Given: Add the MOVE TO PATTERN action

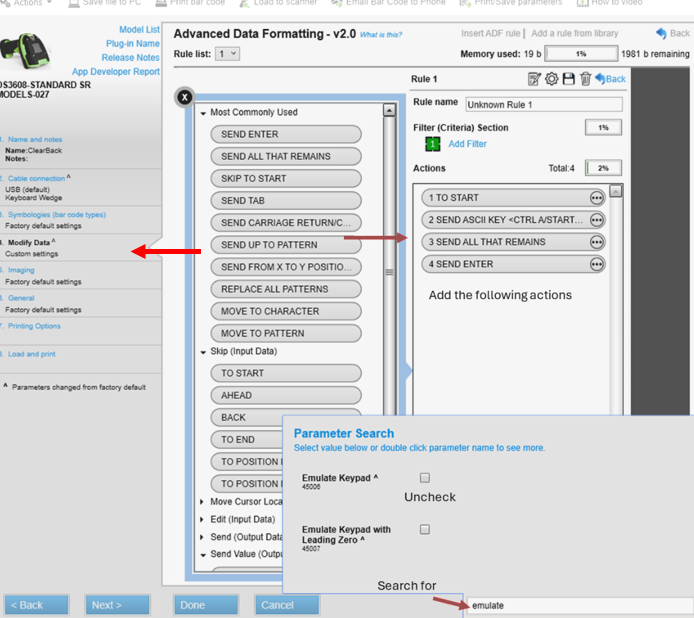Looking at the screenshot, I should pyautogui.click(x=286, y=333).
